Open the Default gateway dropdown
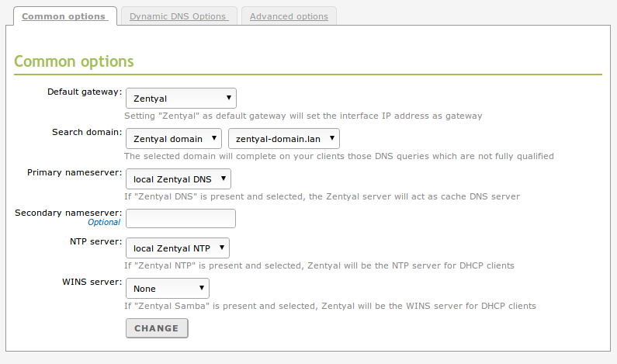The width and height of the screenshot is (617, 364). 181,99
